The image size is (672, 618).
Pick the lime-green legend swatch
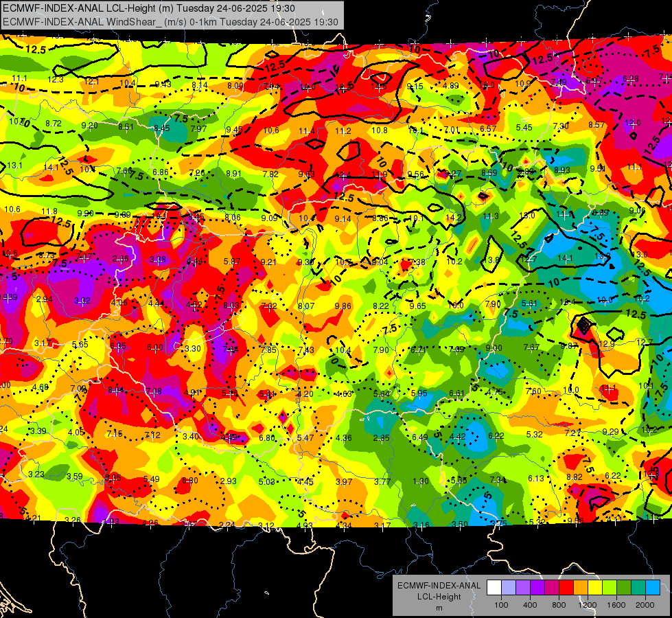click(610, 588)
